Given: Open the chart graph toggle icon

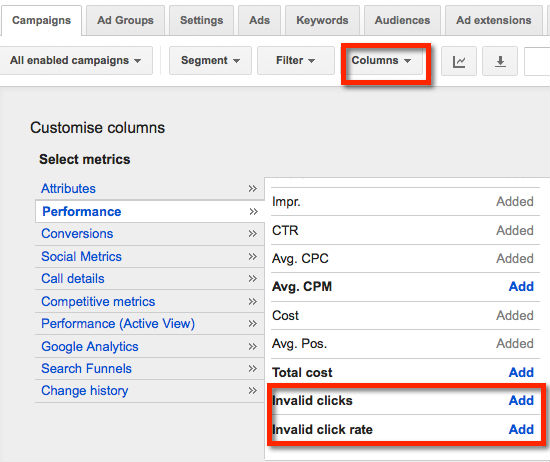Looking at the screenshot, I should click(458, 61).
